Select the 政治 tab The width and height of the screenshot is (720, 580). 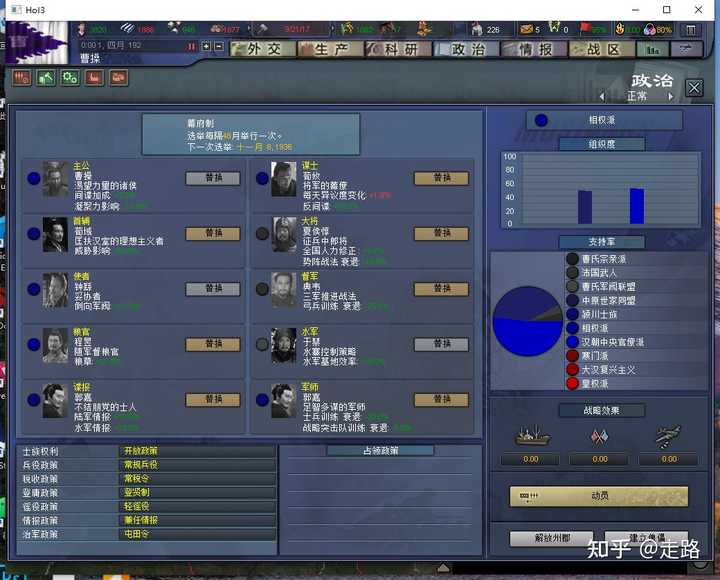(466, 49)
